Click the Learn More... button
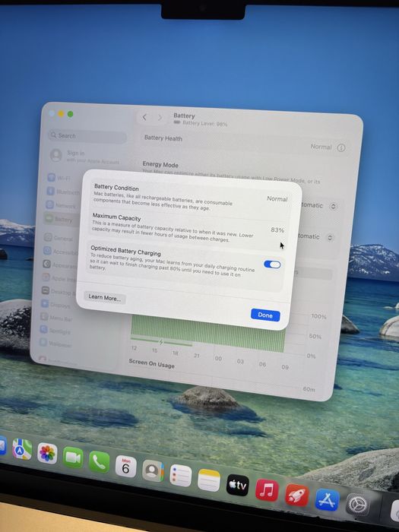 click(105, 298)
